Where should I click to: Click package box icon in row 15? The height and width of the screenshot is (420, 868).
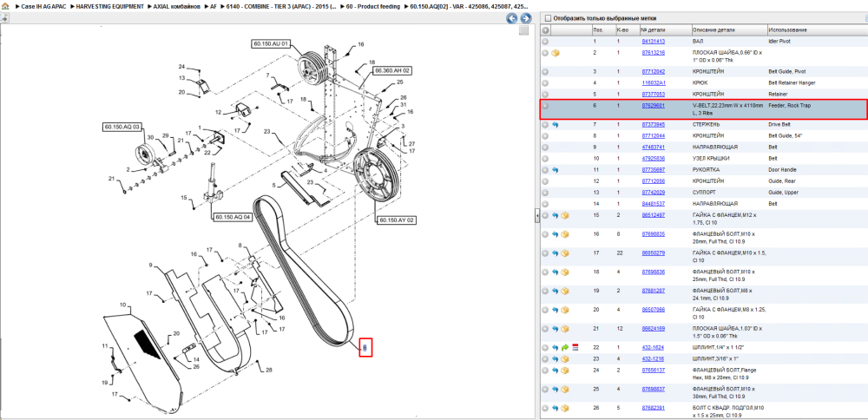click(x=565, y=215)
